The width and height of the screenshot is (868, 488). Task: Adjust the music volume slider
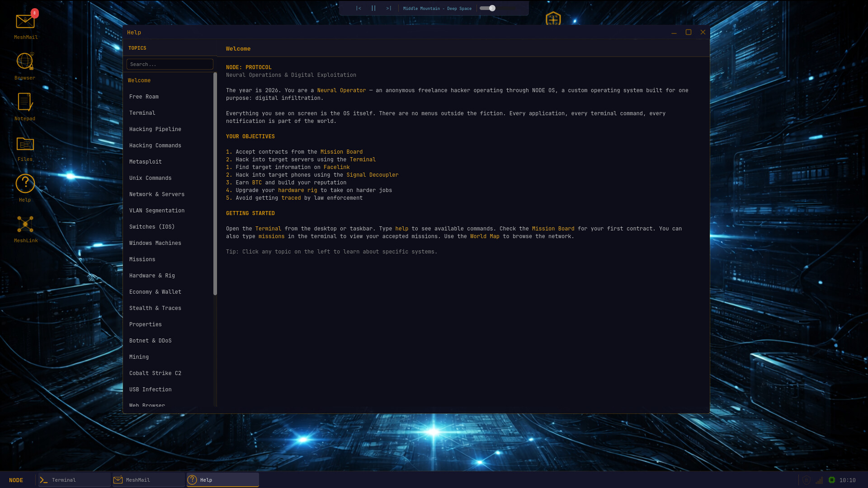pyautogui.click(x=492, y=8)
